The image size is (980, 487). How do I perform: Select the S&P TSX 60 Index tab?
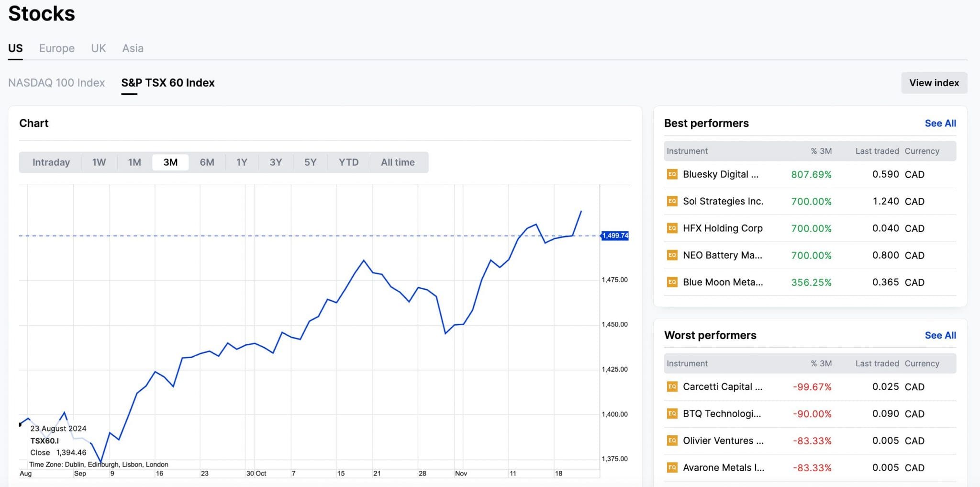point(168,83)
